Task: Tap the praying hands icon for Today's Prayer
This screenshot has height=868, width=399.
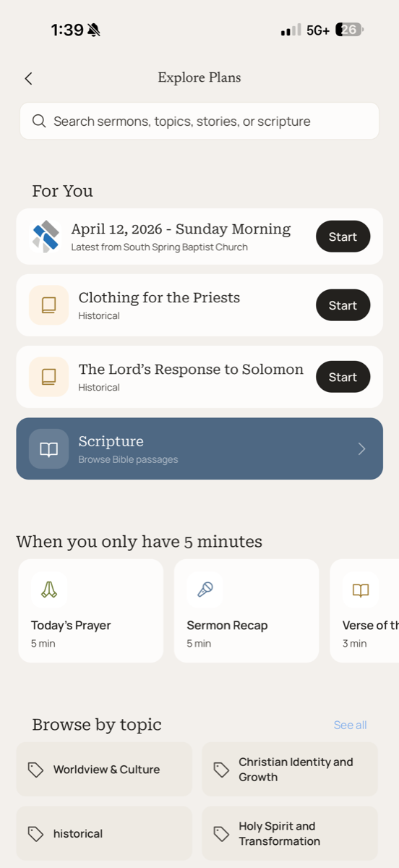Action: click(49, 590)
